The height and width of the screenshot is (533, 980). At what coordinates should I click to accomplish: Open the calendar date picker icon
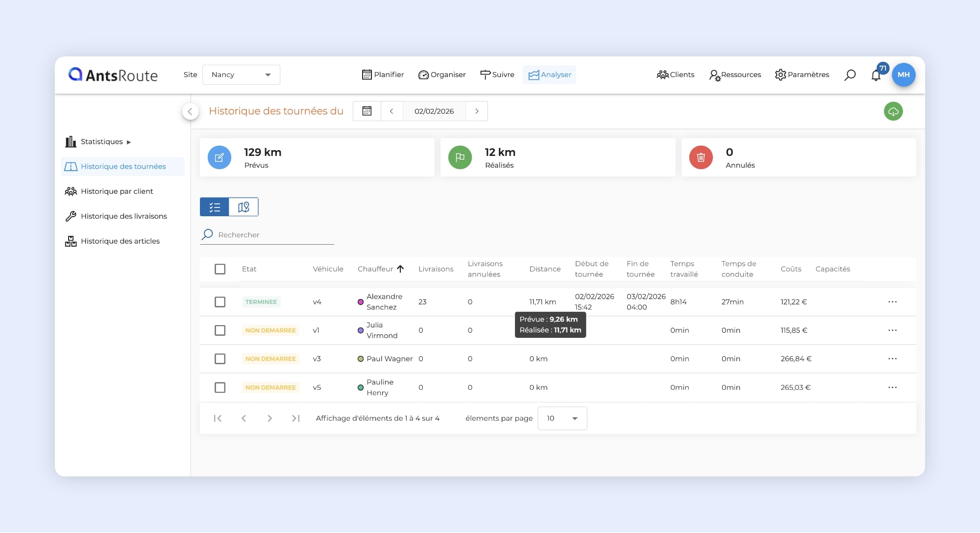point(367,111)
